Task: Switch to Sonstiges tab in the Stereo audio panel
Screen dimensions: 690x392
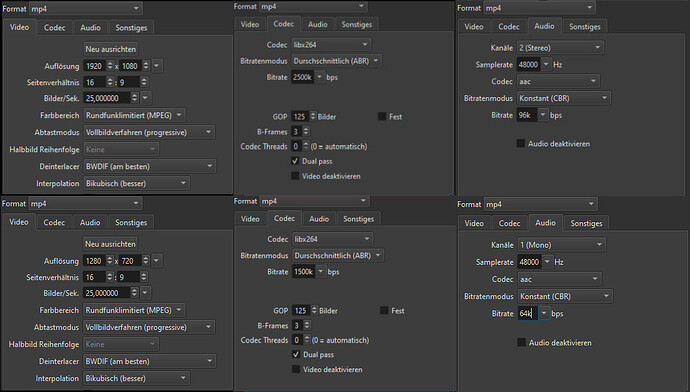Action: click(584, 26)
